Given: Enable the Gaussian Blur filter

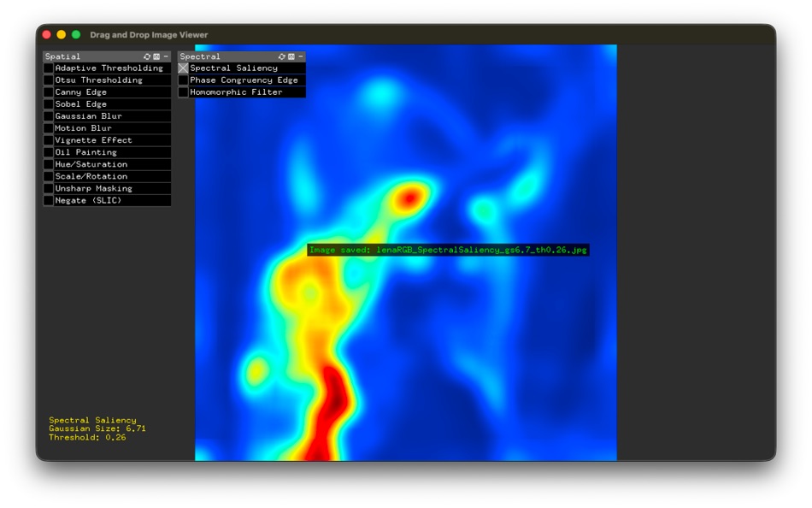Looking at the screenshot, I should click(50, 115).
